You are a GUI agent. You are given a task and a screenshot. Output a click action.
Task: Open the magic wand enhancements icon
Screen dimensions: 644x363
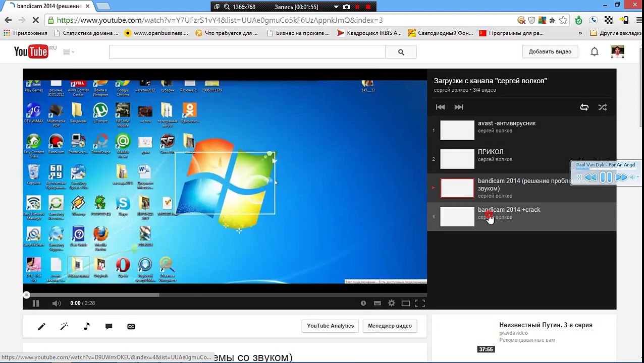click(x=64, y=326)
